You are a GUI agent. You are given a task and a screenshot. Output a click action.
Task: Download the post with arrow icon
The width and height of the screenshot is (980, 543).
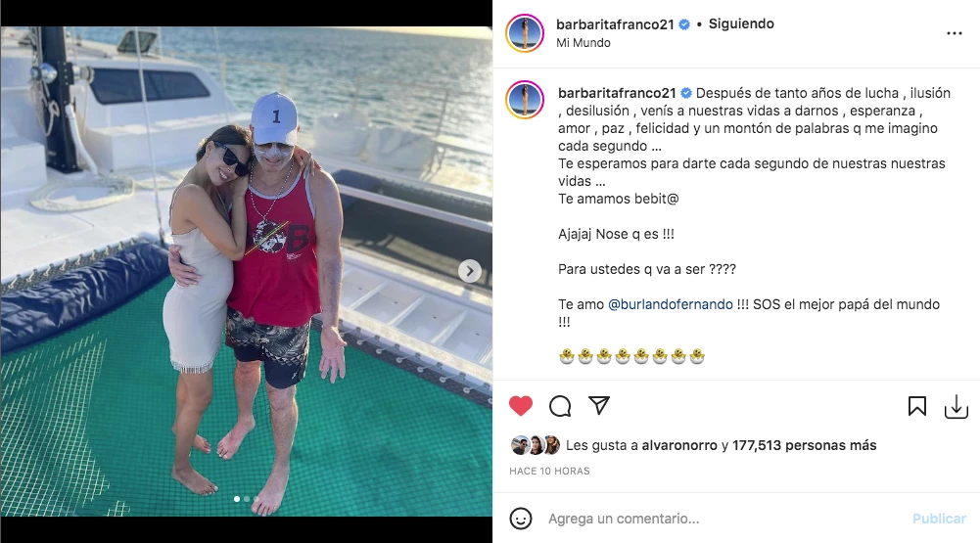tap(957, 407)
